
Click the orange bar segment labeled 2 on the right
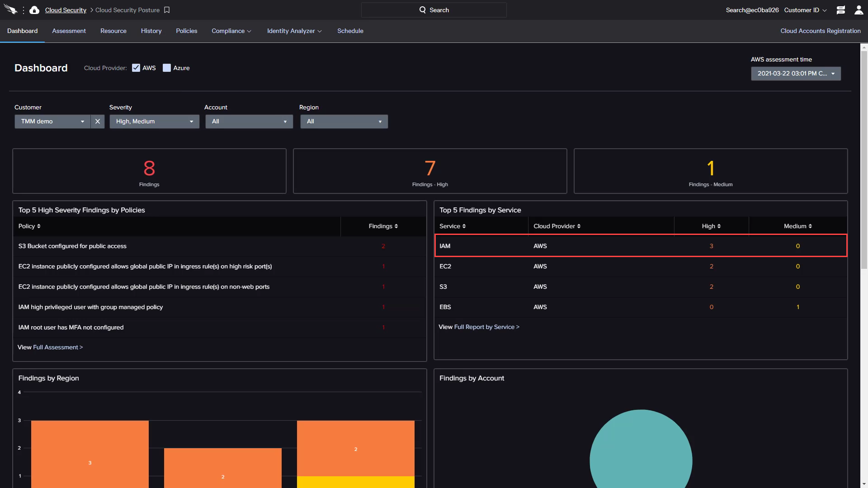coord(356,448)
